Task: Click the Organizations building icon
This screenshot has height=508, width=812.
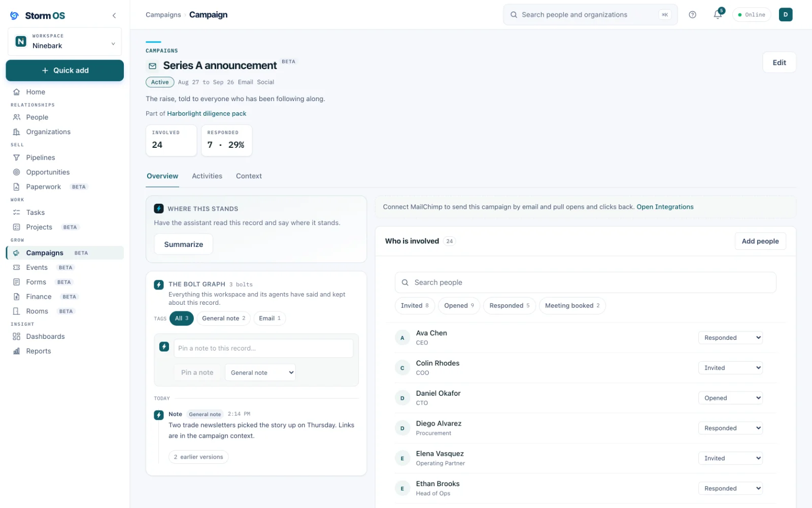Action: coord(17,132)
